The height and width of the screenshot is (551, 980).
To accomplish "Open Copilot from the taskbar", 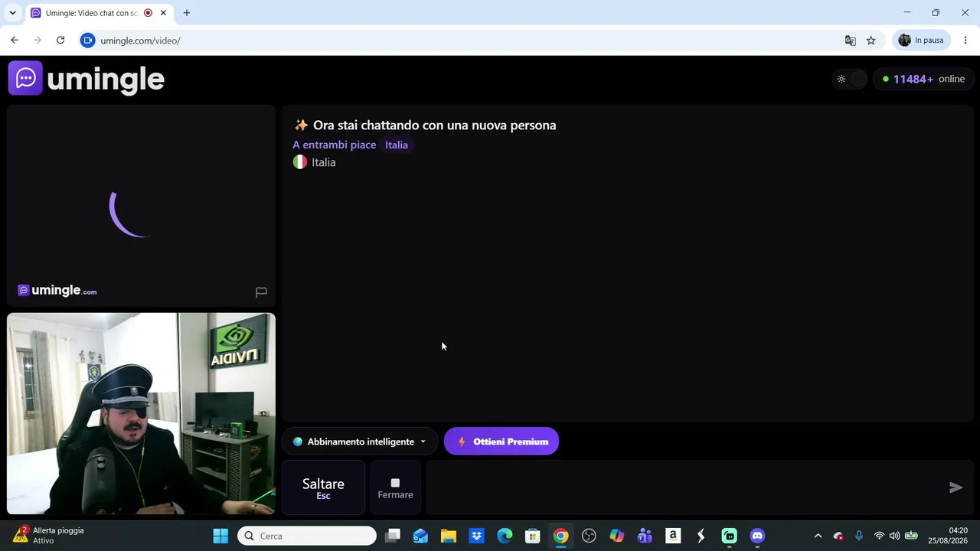I will click(x=617, y=536).
